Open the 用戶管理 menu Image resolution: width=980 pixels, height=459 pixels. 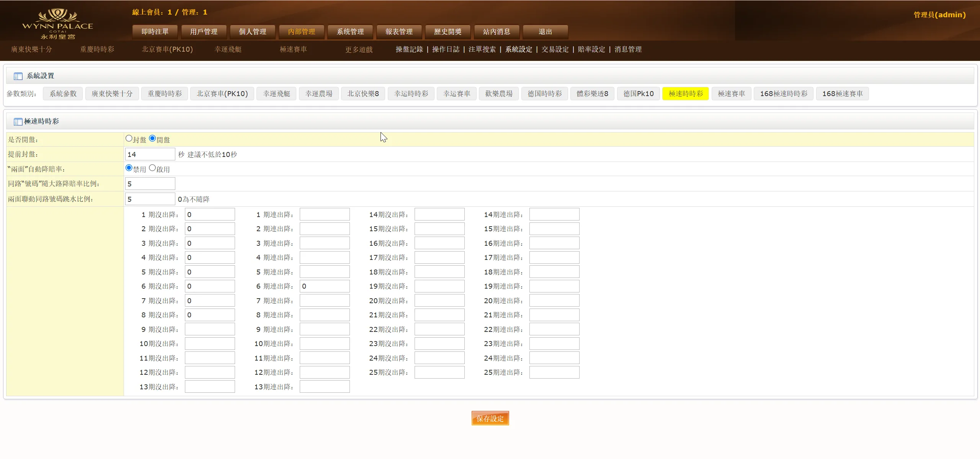coord(204,32)
